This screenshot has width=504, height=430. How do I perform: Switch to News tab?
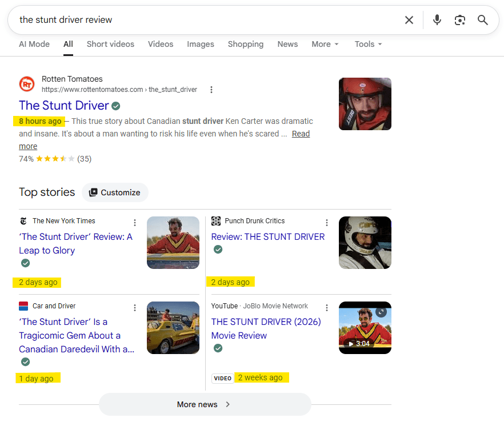coord(287,44)
